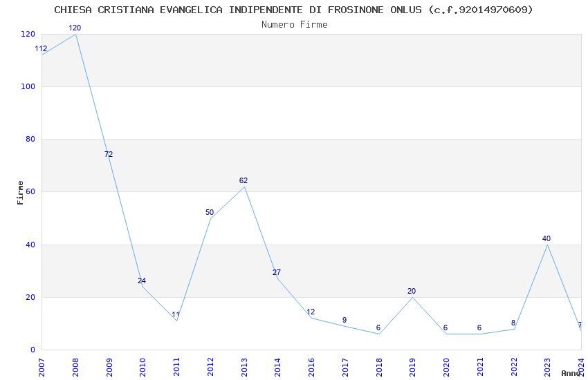Click the x-axis year 2008
This screenshot has width=588, height=380.
click(75, 368)
